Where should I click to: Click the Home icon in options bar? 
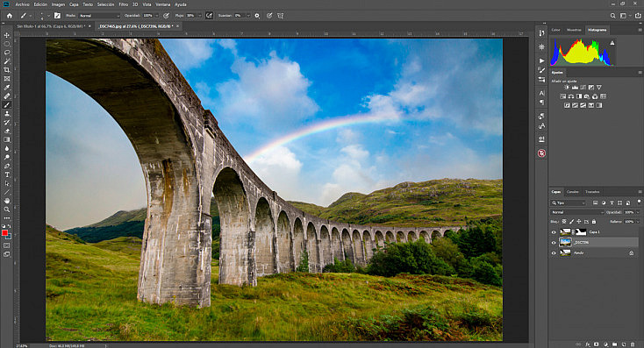[10, 16]
